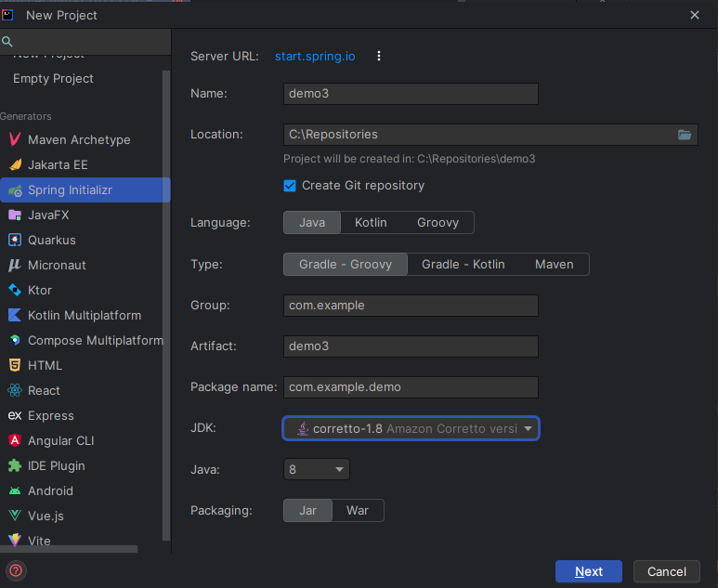The height and width of the screenshot is (588, 718).
Task: Click the sidebar horizontal scrollbar
Action: 69,549
